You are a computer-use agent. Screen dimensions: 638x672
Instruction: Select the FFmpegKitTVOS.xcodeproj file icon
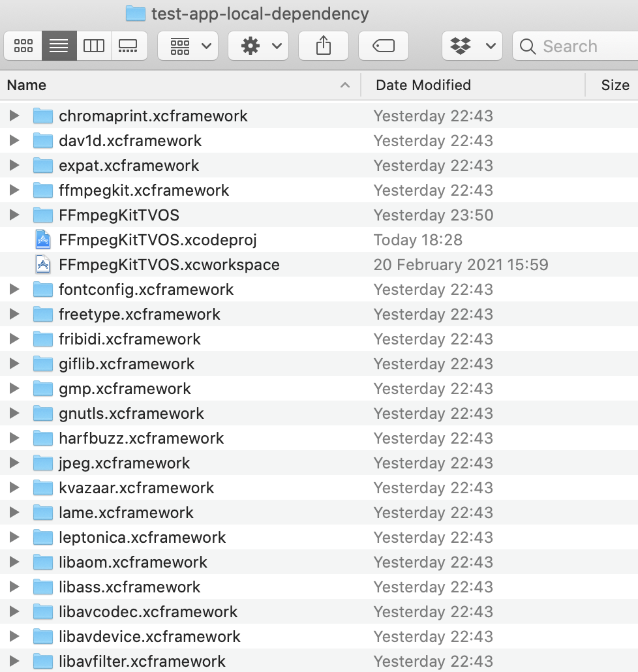[x=43, y=240]
